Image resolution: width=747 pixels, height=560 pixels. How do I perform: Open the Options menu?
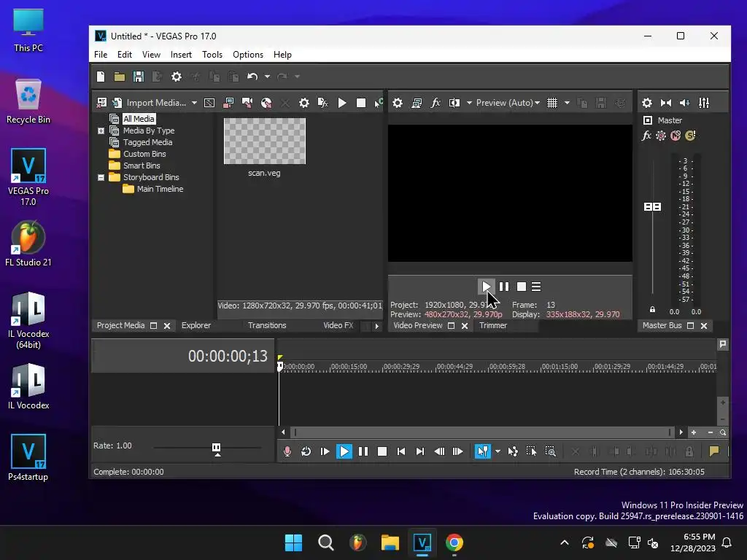(248, 54)
